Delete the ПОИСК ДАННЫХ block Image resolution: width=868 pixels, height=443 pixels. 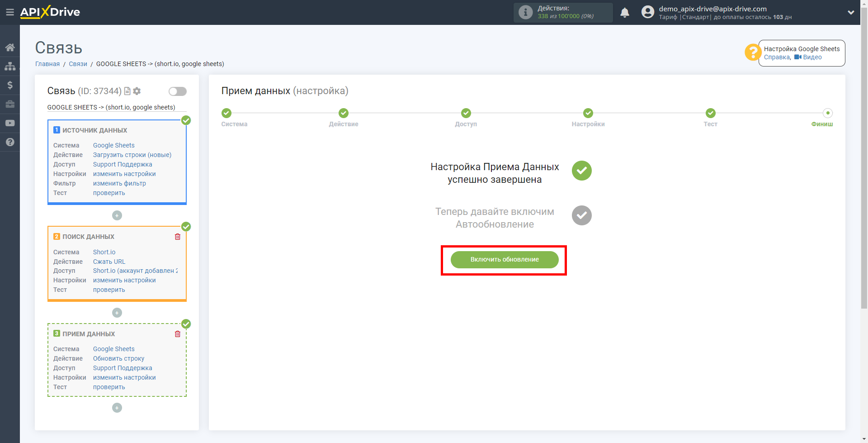[178, 237]
